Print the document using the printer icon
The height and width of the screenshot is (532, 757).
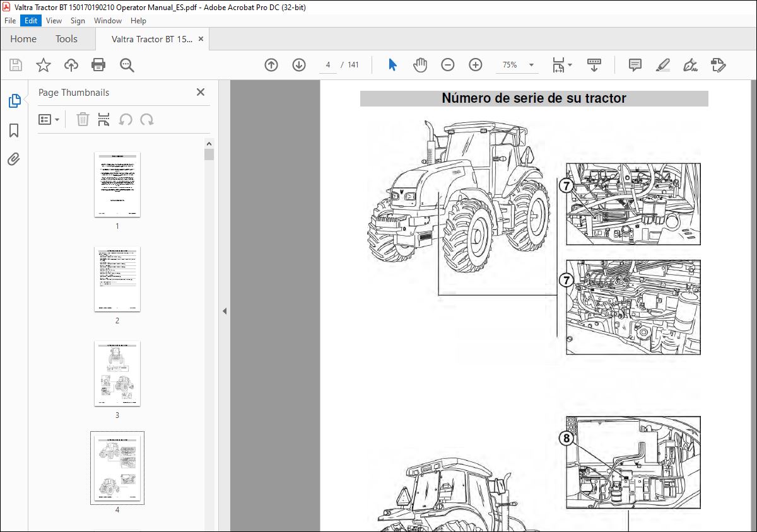(x=98, y=65)
